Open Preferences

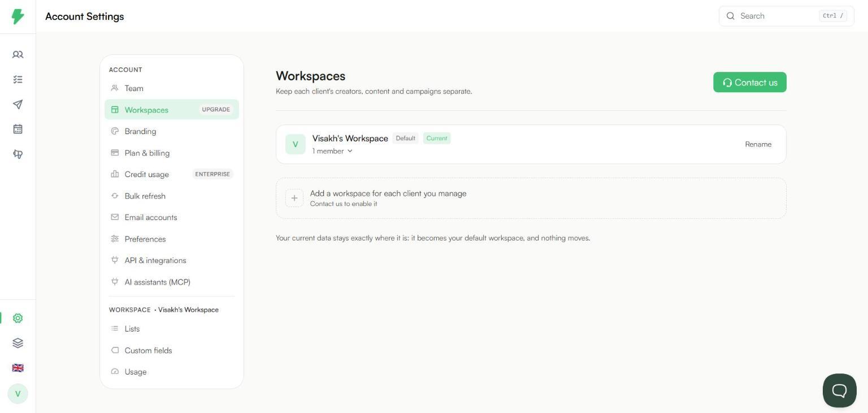coord(172,239)
